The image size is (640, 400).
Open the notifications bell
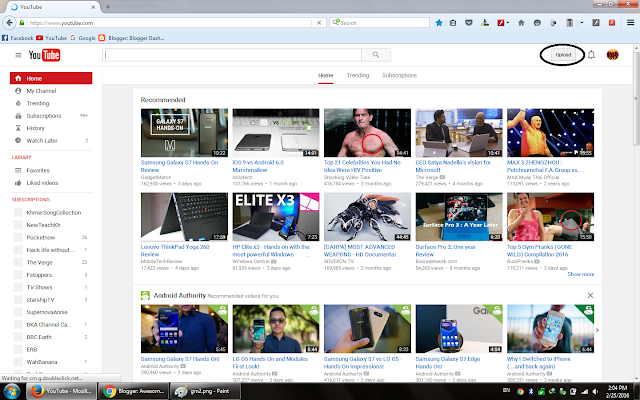(x=591, y=55)
